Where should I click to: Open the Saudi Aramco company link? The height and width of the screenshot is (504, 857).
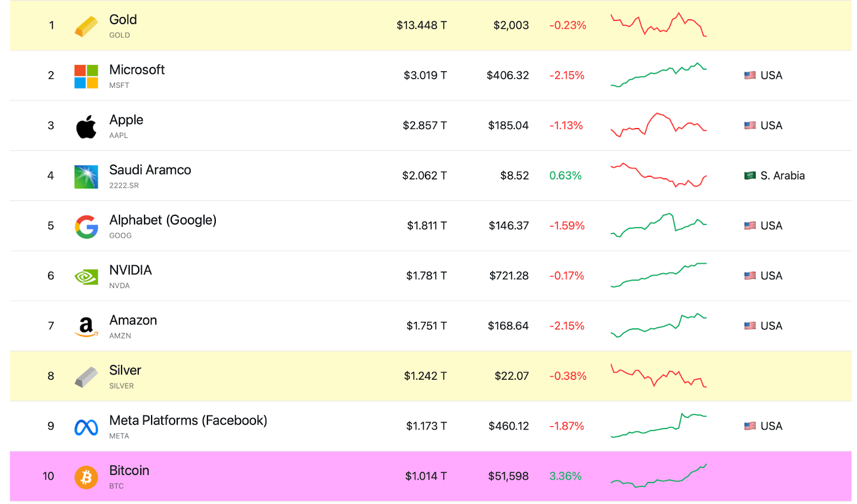coord(150,170)
